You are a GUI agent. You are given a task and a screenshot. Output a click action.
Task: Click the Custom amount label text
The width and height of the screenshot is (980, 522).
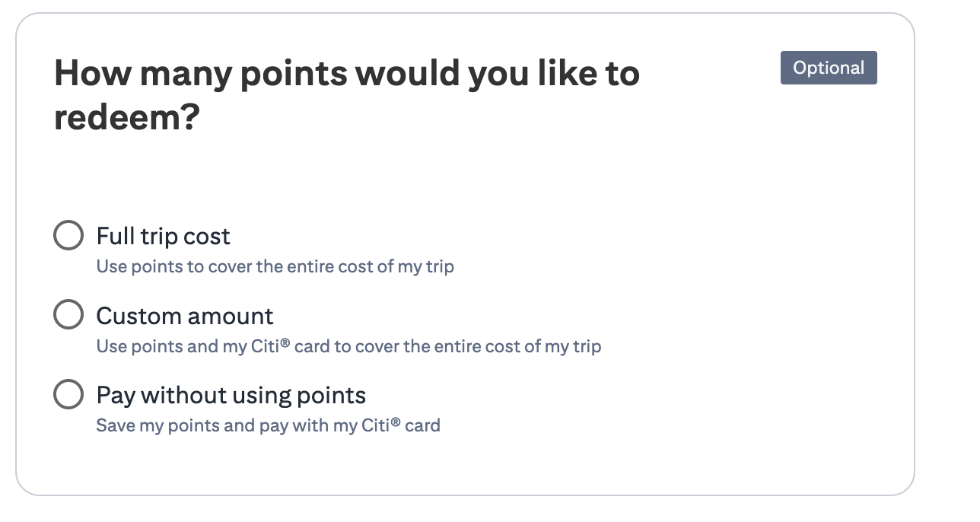(x=184, y=315)
